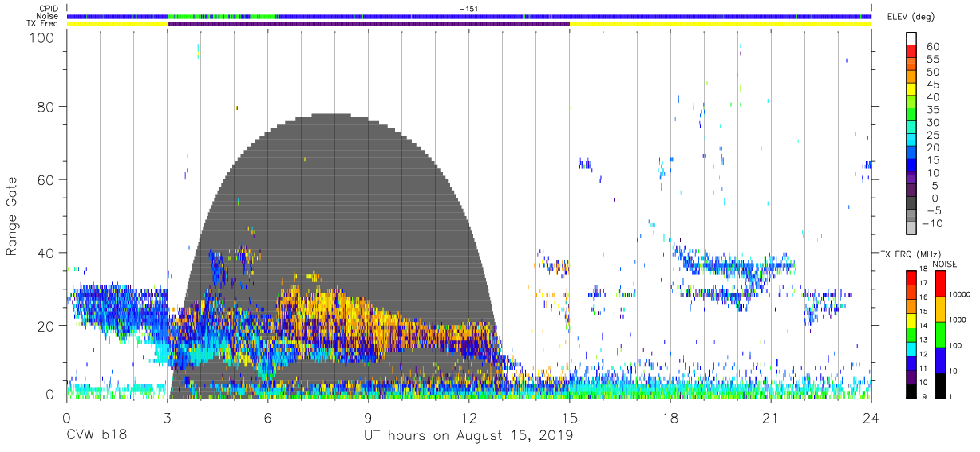Viewport: 980px width, 452px height.
Task: Click the 12 tick on the UT hours axis
Action: (469, 419)
